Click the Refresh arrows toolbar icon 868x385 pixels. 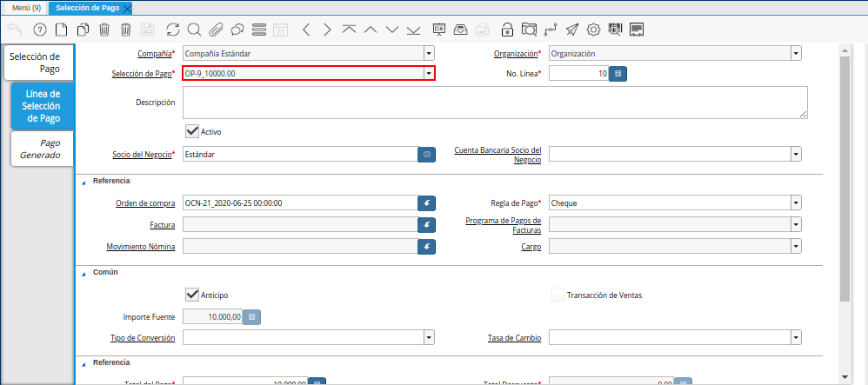(173, 30)
